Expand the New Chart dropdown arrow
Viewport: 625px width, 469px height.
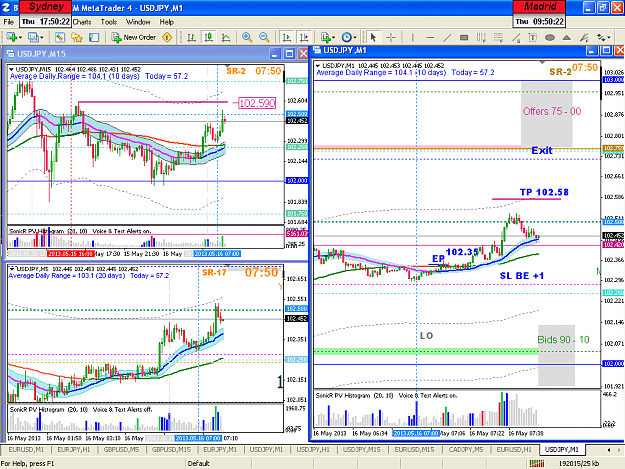(x=20, y=38)
